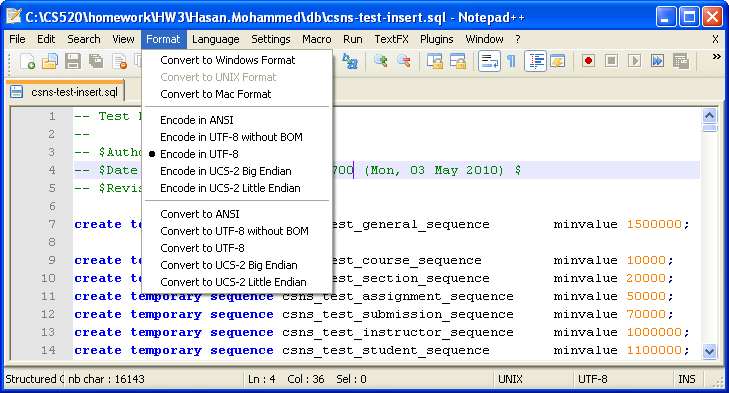Click Run macro multiple times icon
This screenshot has height=393, width=729.
click(657, 61)
